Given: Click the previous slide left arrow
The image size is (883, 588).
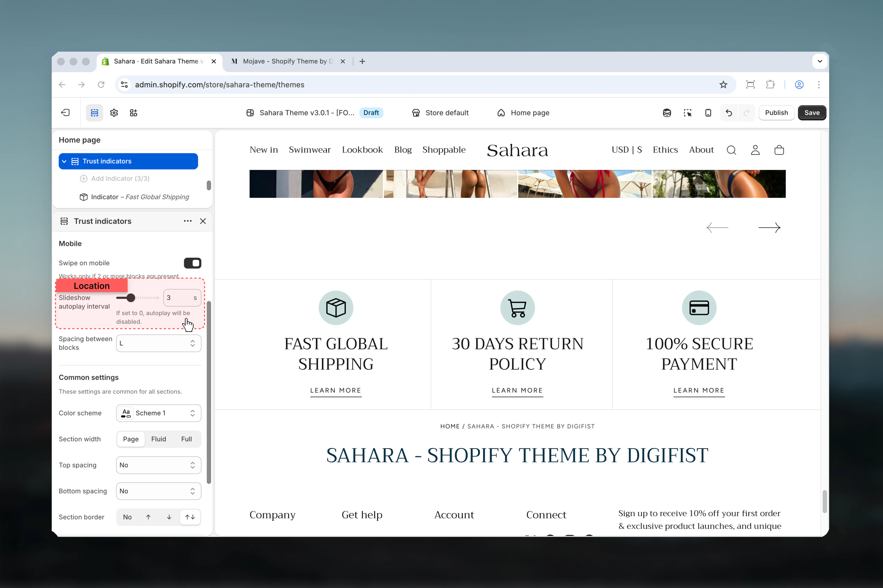Looking at the screenshot, I should 717,228.
